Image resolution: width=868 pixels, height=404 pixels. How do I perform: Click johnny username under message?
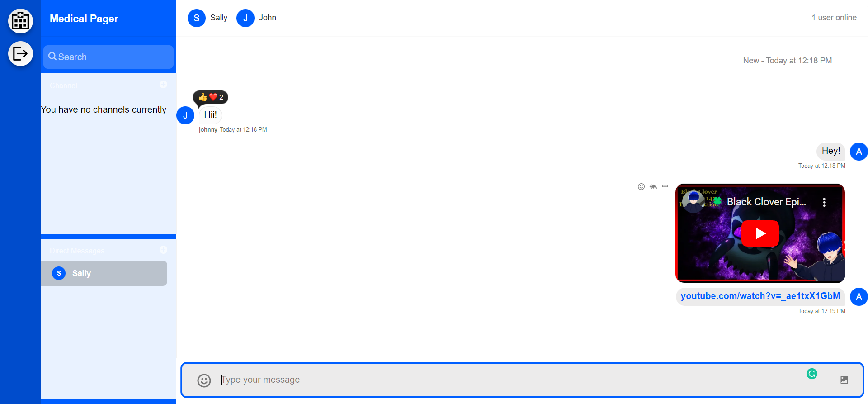208,130
